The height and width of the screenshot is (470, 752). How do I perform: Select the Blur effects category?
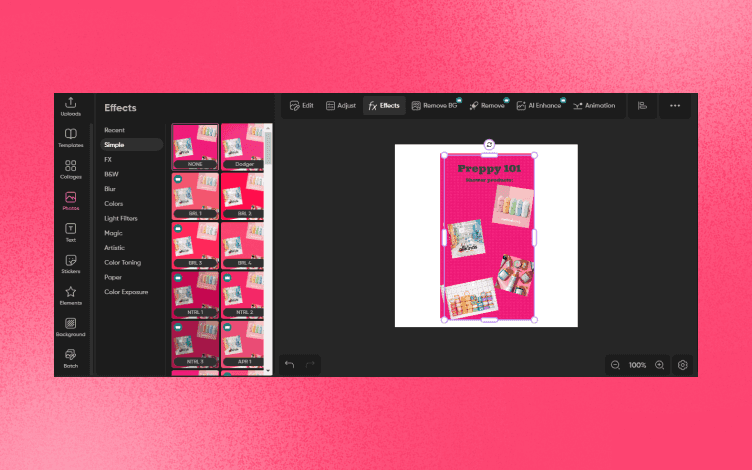(x=110, y=189)
